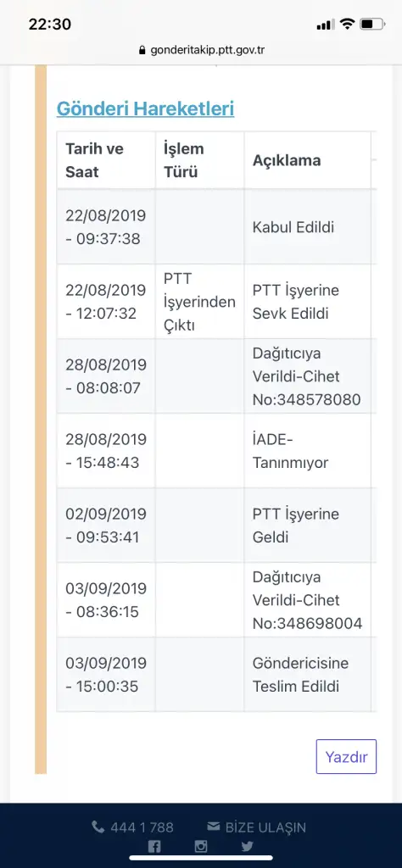Image resolution: width=402 pixels, height=868 pixels.
Task: Tap the envelope icon beside BİZE ULAŞIN
Action: pyautogui.click(x=213, y=826)
